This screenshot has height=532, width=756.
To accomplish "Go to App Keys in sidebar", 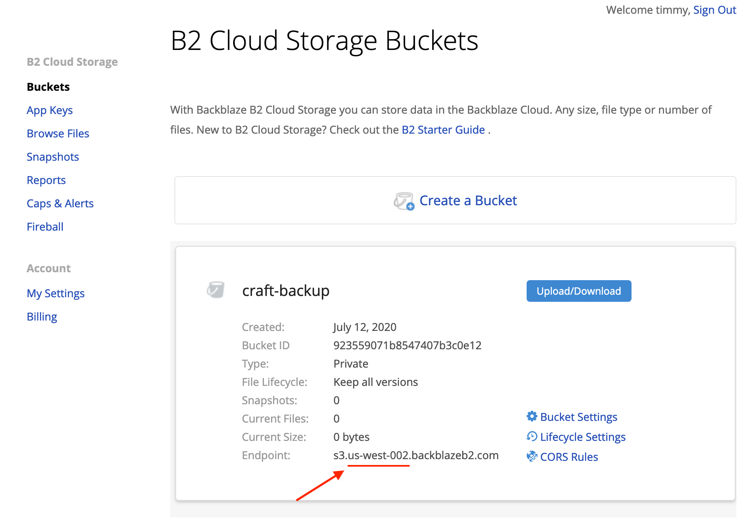I will 50,110.
